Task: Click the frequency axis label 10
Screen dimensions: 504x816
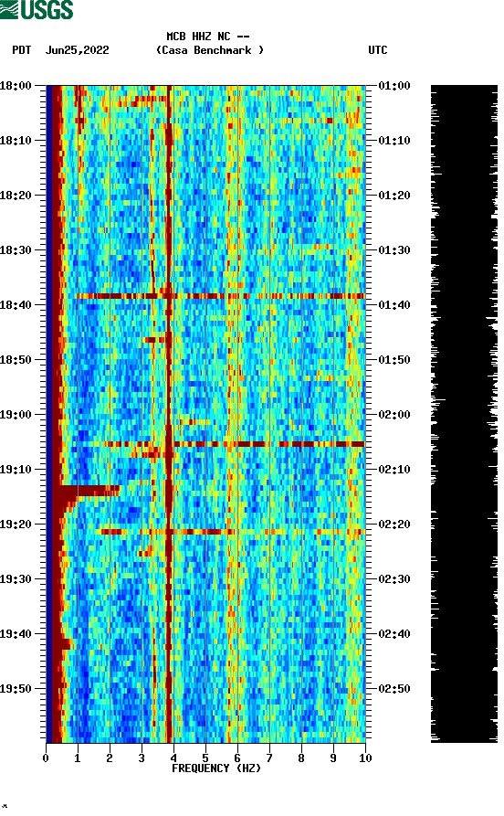Action: tap(365, 758)
